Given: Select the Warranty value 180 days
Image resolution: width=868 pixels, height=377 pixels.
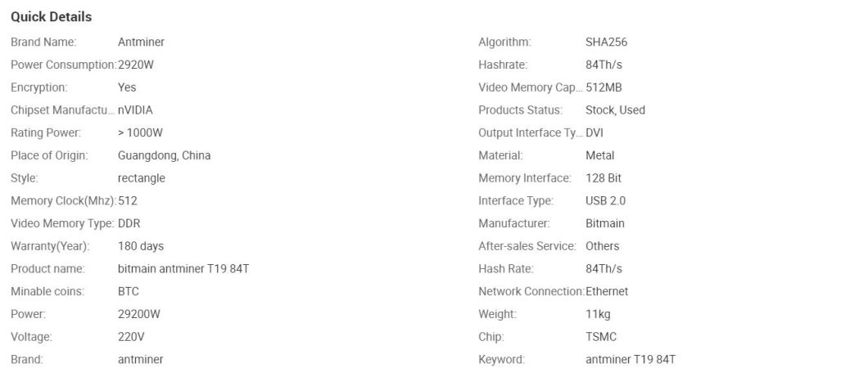Looking at the screenshot, I should point(141,246).
